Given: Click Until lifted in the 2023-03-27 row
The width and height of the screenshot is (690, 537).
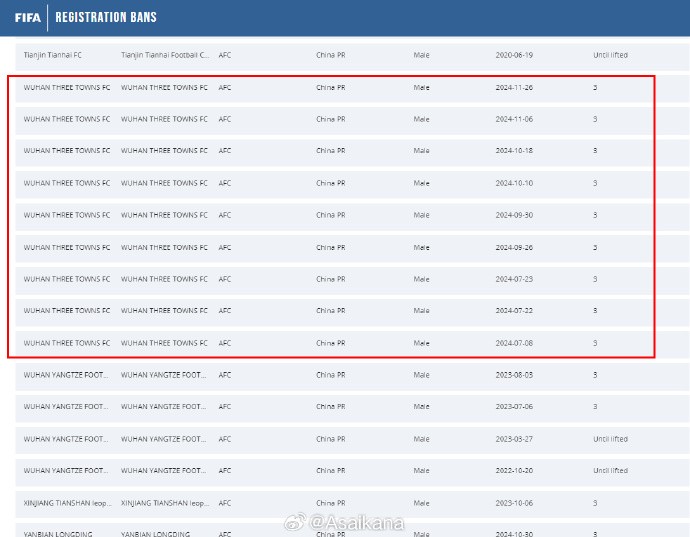Looking at the screenshot, I should click(610, 439).
